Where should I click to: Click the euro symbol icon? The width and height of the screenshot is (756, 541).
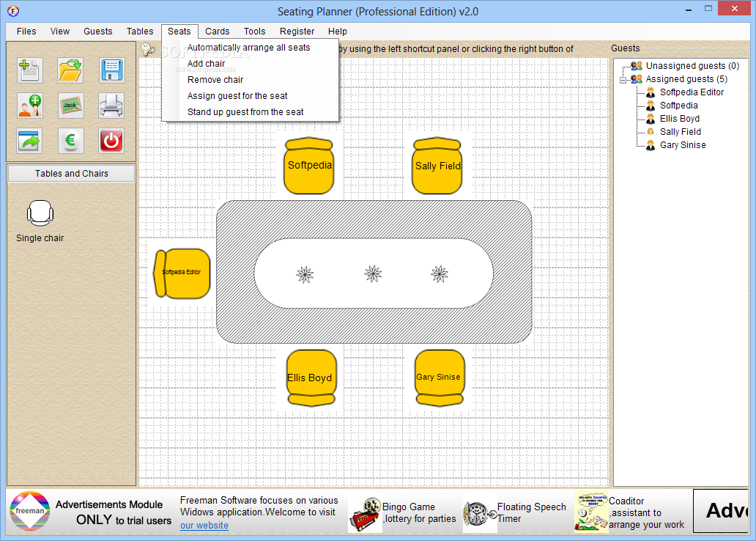click(70, 141)
